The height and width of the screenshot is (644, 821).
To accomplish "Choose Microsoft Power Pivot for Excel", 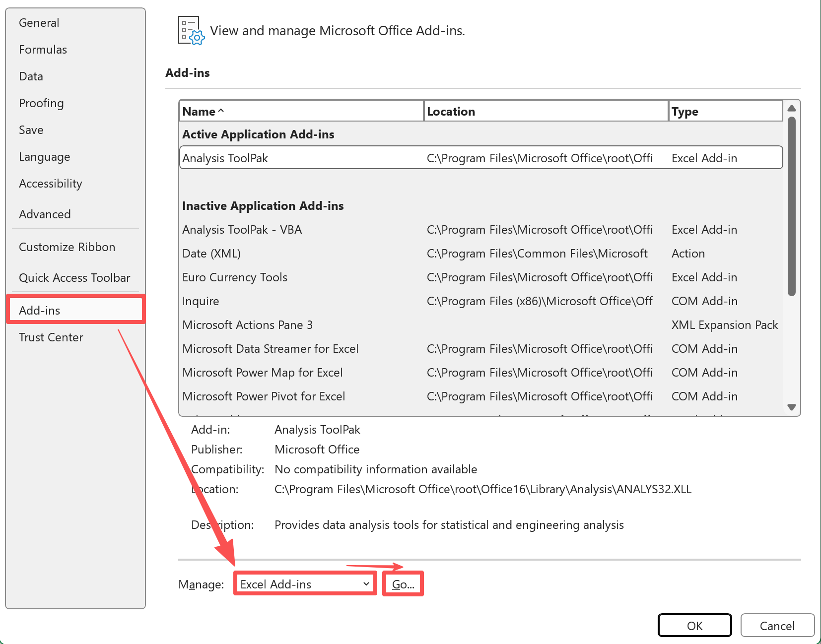I will [264, 396].
